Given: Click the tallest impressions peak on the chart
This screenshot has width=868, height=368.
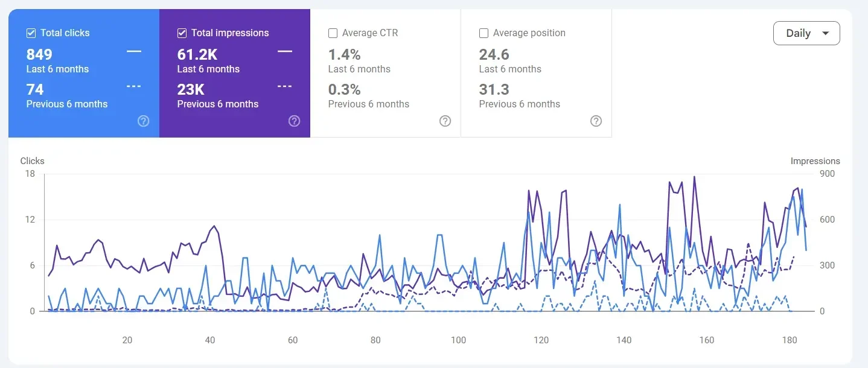Looking at the screenshot, I should click(695, 176).
